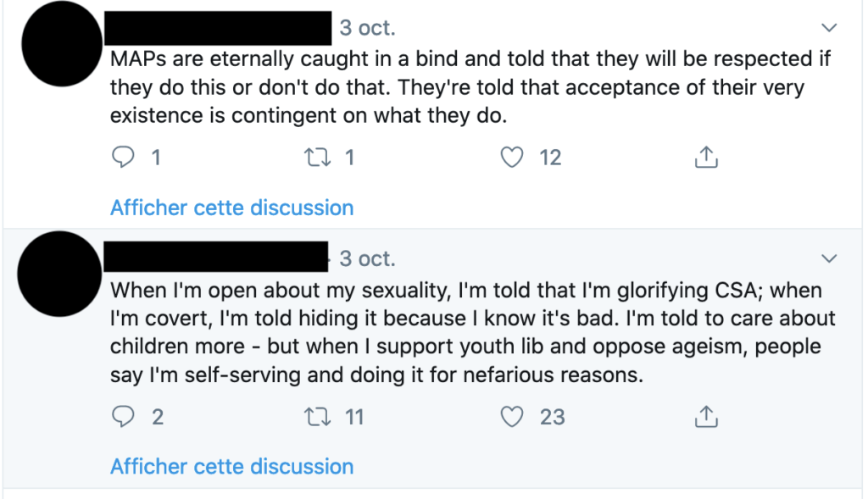Share the tweet that has 12 likes
This screenshot has height=499, width=868.
[706, 157]
